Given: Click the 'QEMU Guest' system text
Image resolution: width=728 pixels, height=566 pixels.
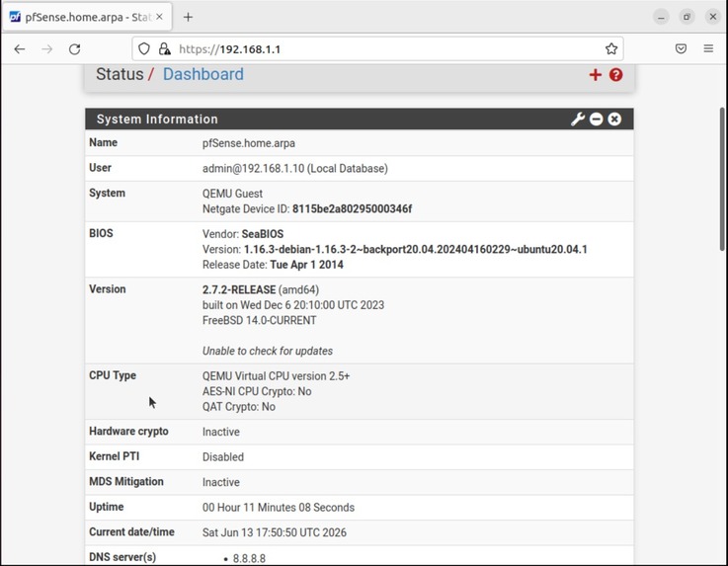Looking at the screenshot, I should coord(232,194).
